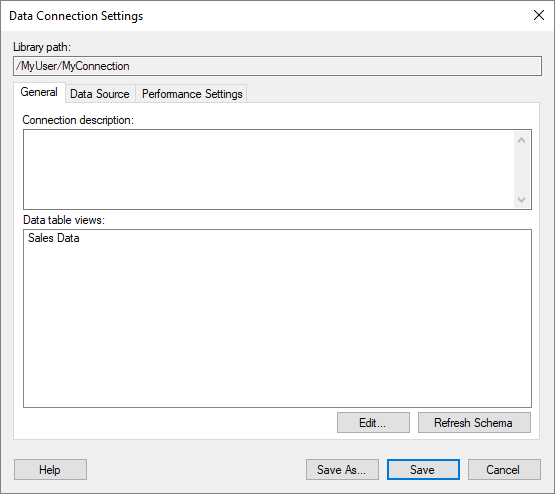Switch to the General tab
Screen dimensions: 555x494
click(39, 92)
